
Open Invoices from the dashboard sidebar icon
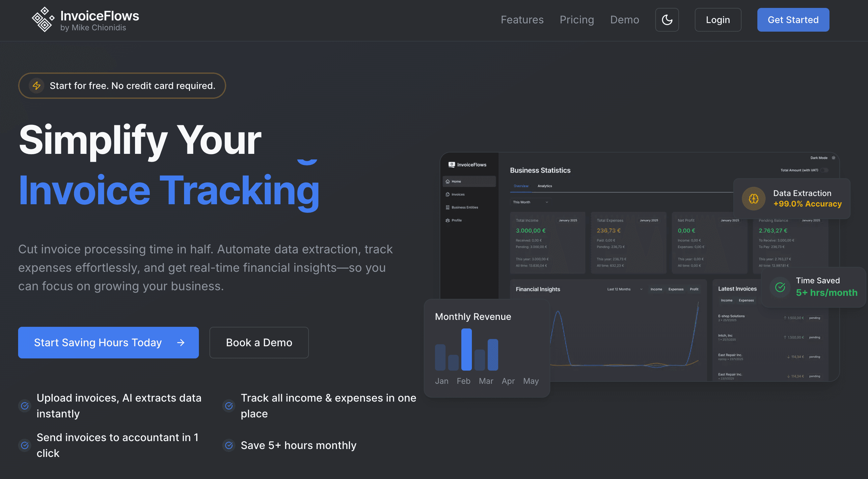[448, 194]
